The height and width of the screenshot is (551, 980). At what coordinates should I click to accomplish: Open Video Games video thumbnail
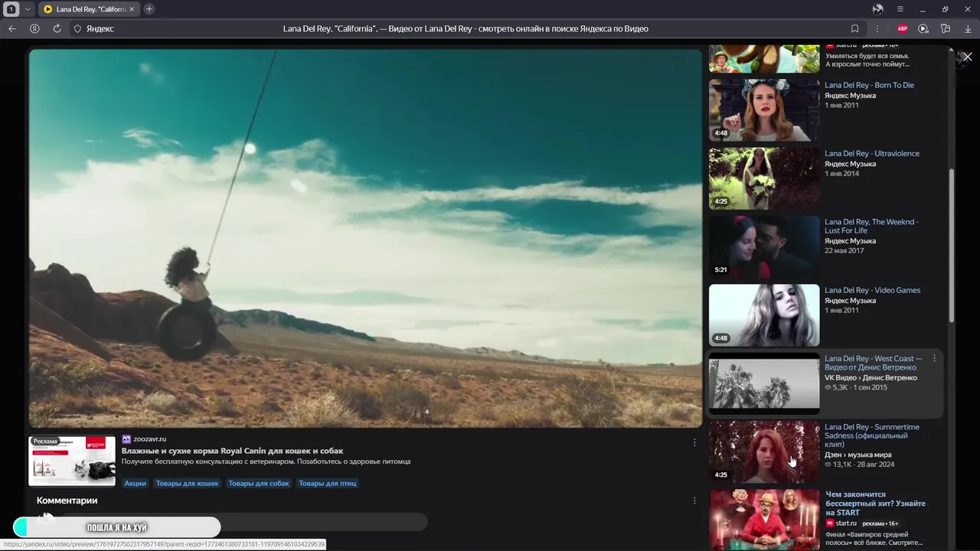click(764, 315)
